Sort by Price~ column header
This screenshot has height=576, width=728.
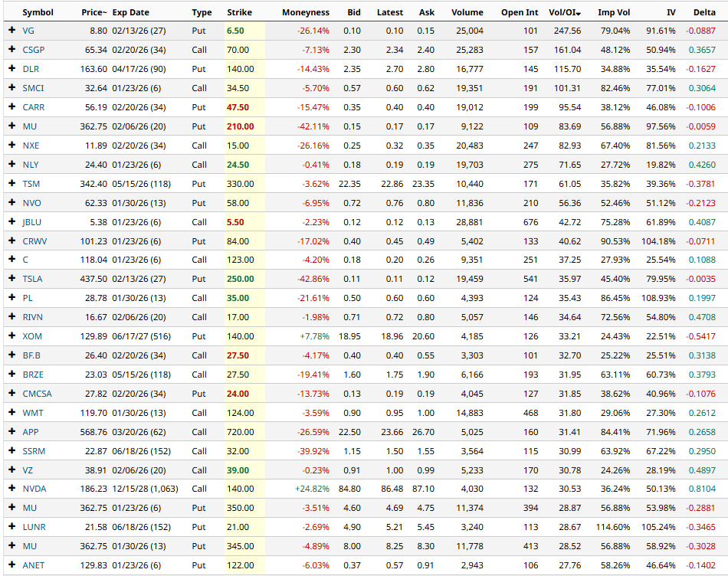point(94,12)
